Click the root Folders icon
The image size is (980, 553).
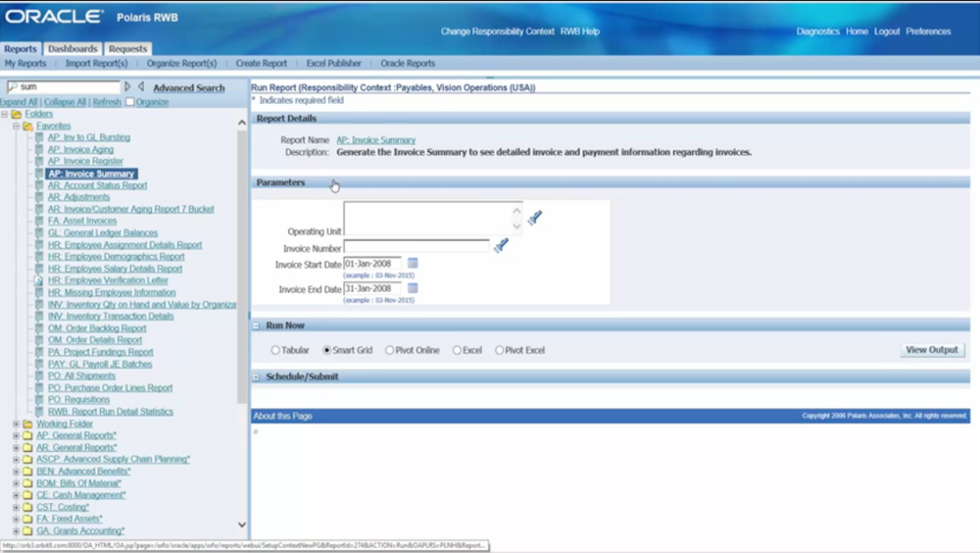tap(17, 114)
